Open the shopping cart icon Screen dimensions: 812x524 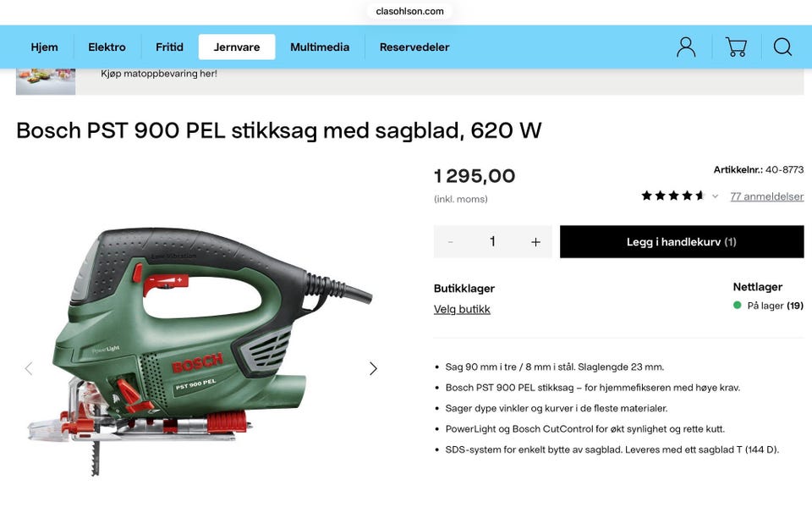click(x=736, y=47)
